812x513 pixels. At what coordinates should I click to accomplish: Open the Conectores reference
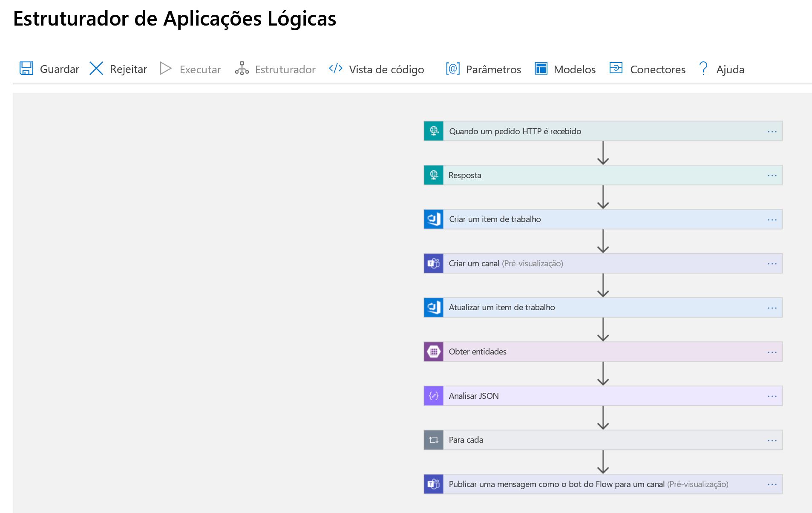coord(648,69)
